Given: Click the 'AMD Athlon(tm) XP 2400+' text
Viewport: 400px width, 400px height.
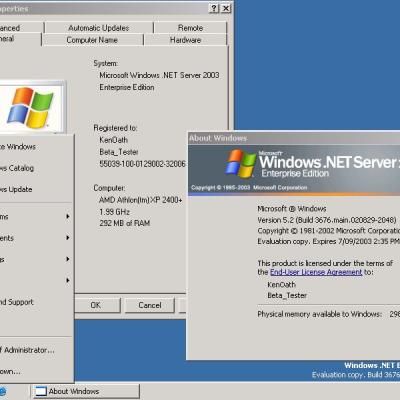Looking at the screenshot, I should pyautogui.click(x=141, y=200).
